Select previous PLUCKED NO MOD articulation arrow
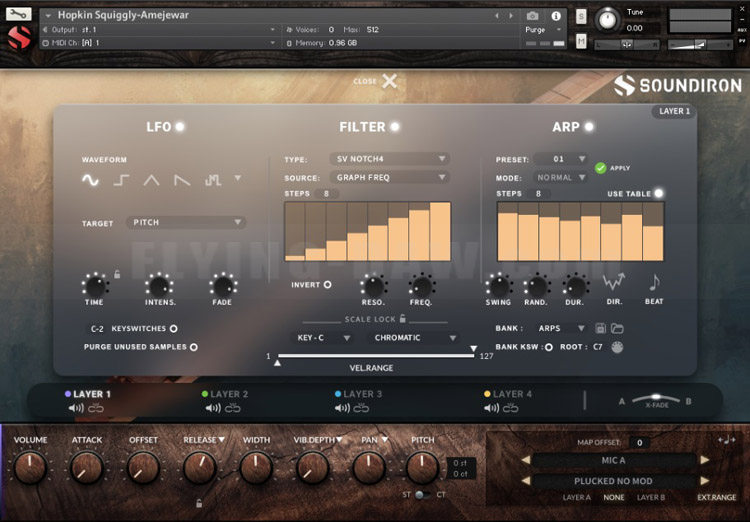 [x=526, y=480]
